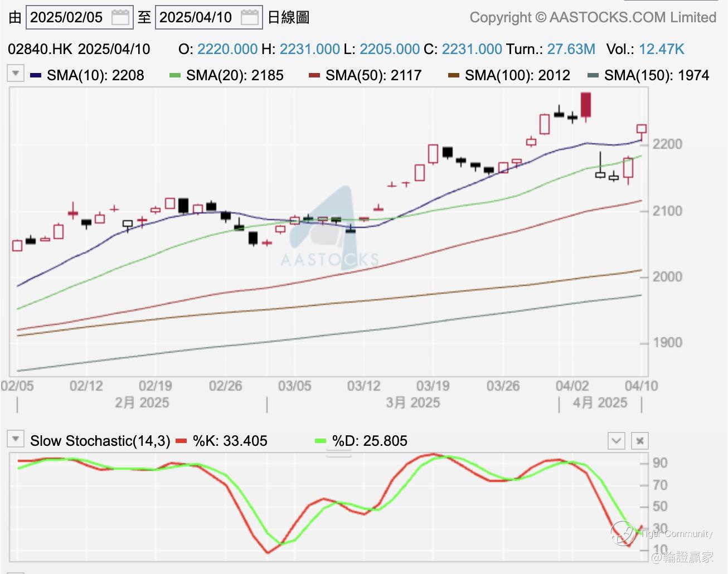Click the SMA(150) gray legend swatch
Image resolution: width=728 pixels, height=574 pixels.
[593, 75]
